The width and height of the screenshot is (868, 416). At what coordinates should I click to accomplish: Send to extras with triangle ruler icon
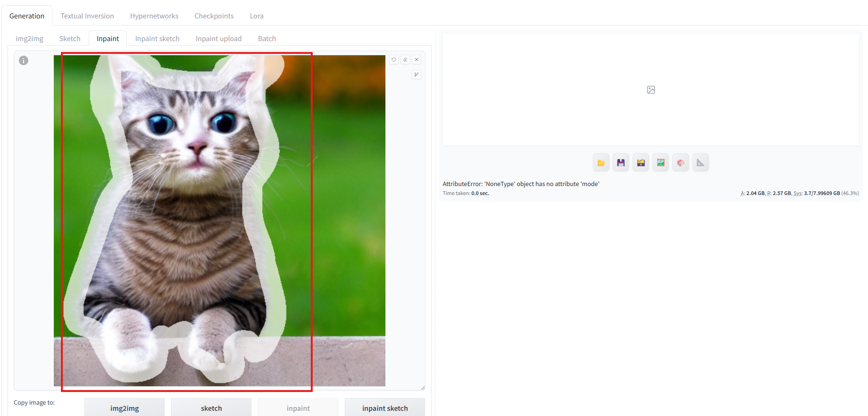701,162
